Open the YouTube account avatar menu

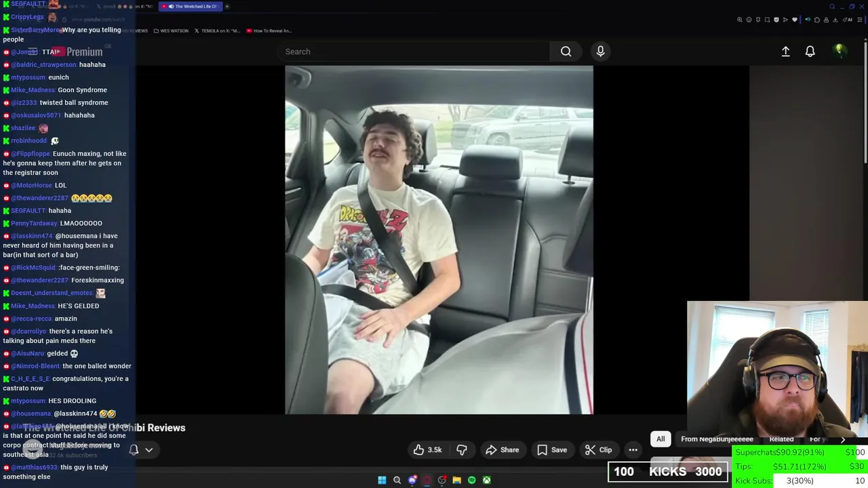click(840, 51)
